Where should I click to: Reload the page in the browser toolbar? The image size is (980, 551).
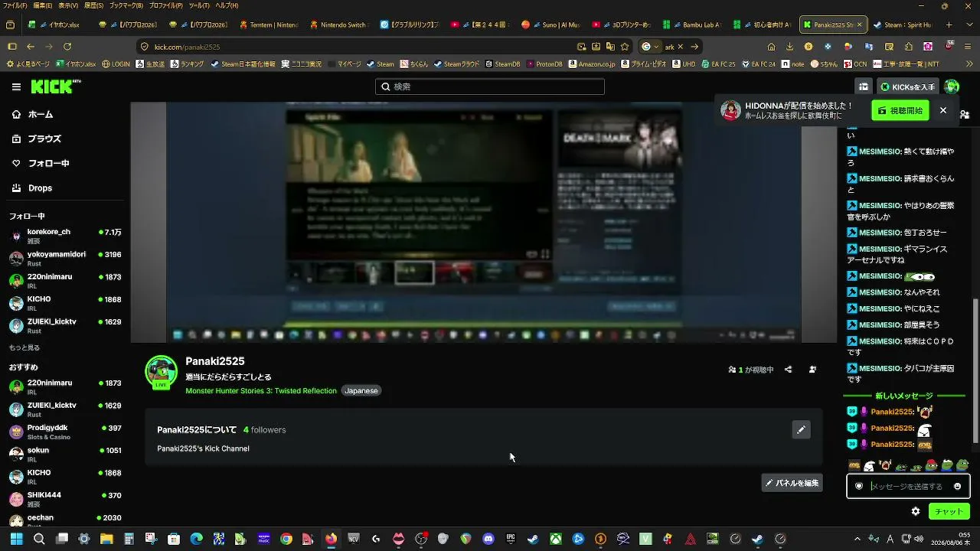tap(67, 47)
